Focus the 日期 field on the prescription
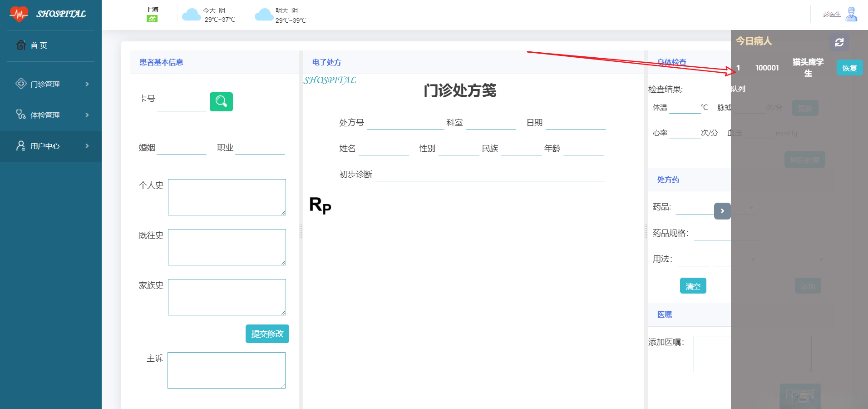This screenshot has width=868, height=409. pos(576,123)
